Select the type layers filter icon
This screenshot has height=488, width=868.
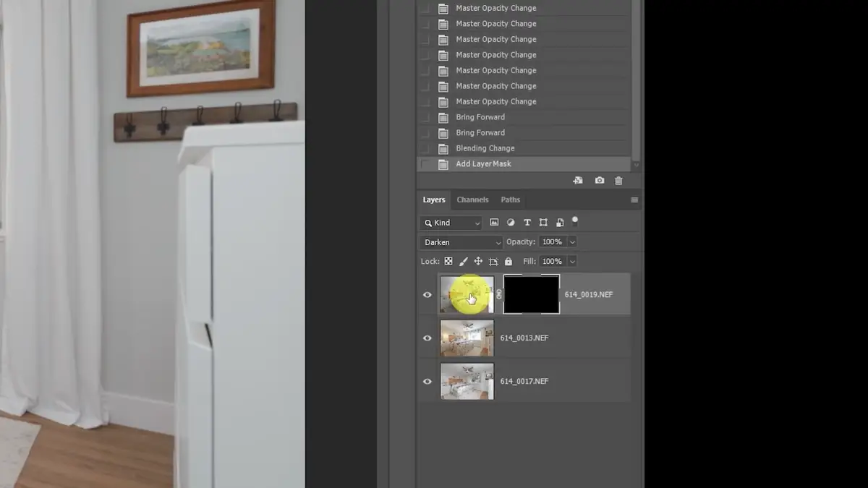click(x=527, y=222)
